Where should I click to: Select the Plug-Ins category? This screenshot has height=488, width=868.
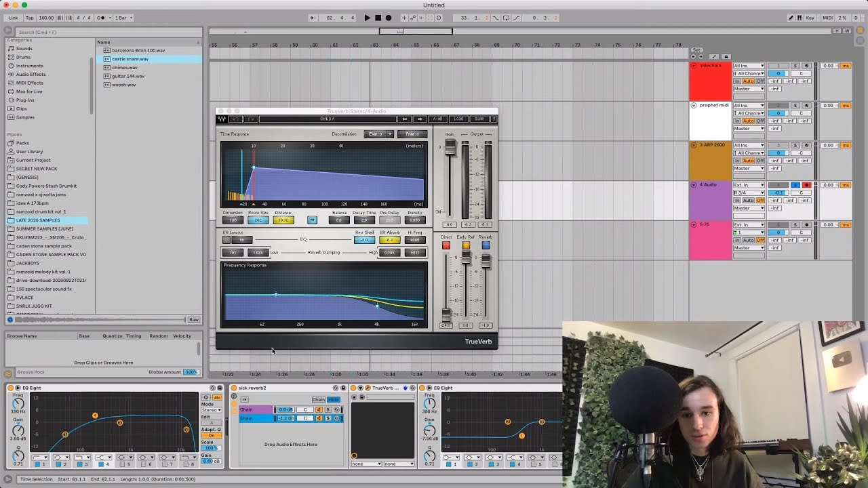pyautogui.click(x=25, y=100)
